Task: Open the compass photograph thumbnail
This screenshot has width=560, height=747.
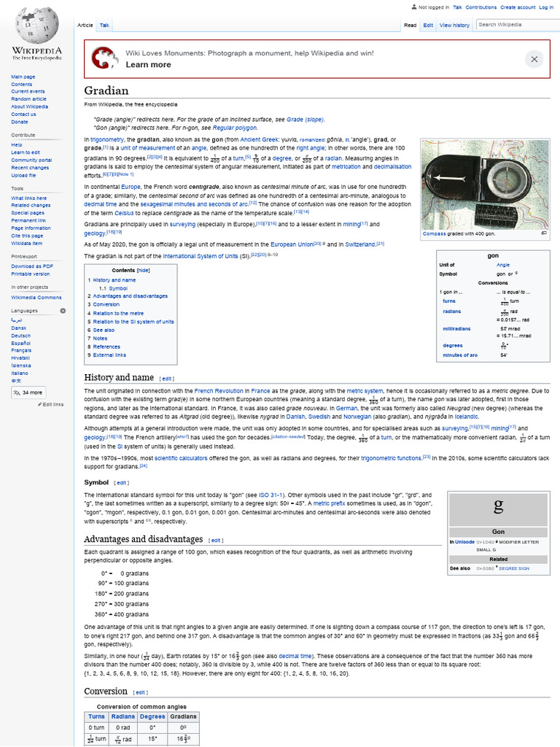Action: 485,185
